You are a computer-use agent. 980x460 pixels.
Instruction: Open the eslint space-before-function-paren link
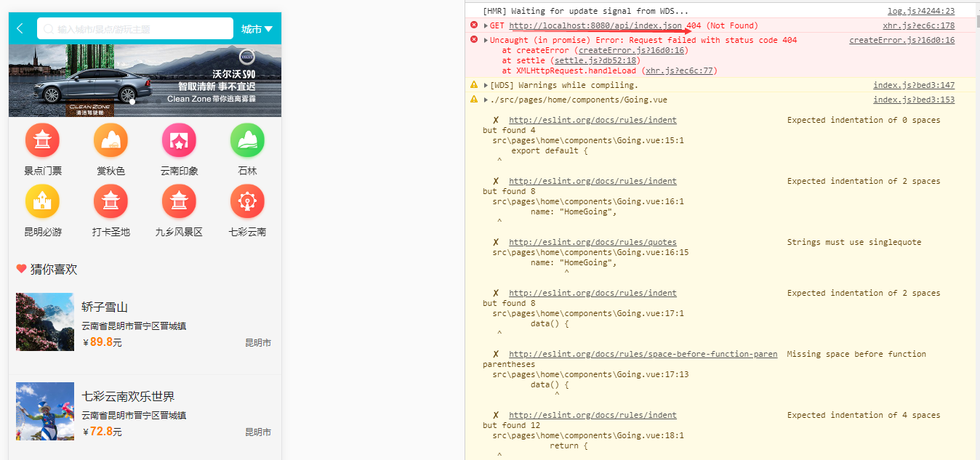pyautogui.click(x=643, y=354)
